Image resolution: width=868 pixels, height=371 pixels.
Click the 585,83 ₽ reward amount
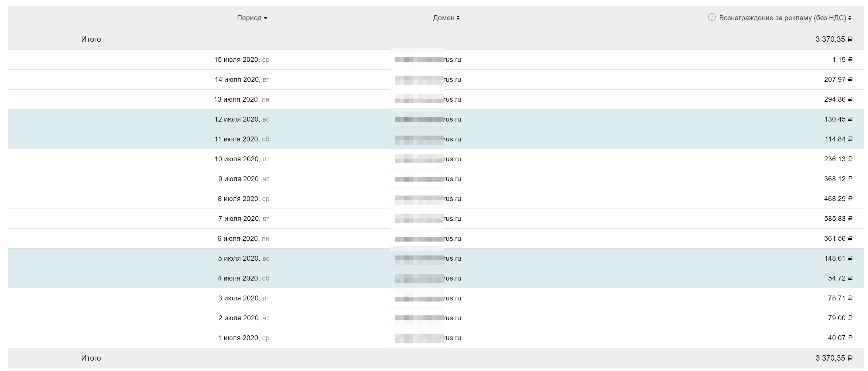pyautogui.click(x=838, y=219)
